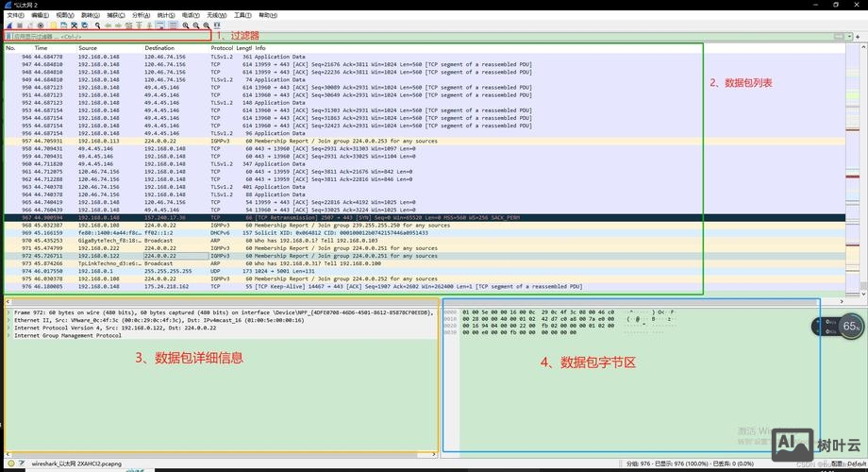
Task: Open the 统计(S) menu
Action: [166, 15]
